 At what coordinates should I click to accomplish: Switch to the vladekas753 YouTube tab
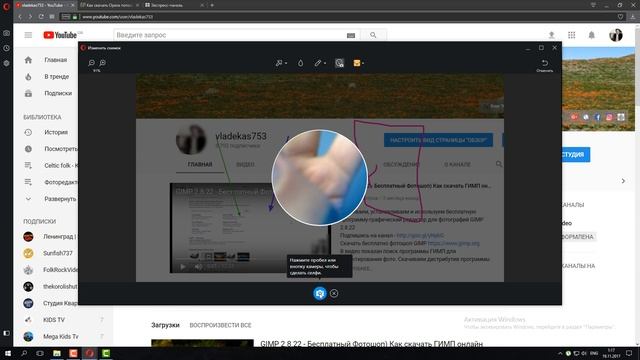tap(43, 5)
